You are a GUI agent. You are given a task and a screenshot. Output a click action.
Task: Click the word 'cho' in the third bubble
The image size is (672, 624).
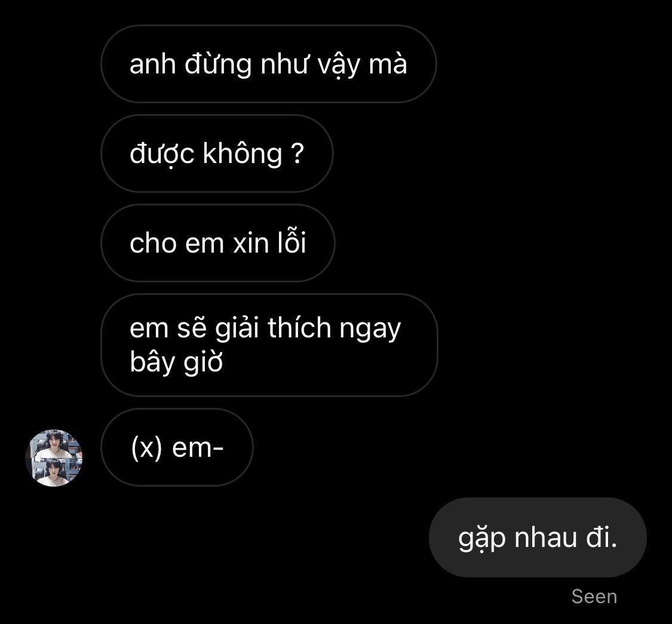tap(153, 243)
